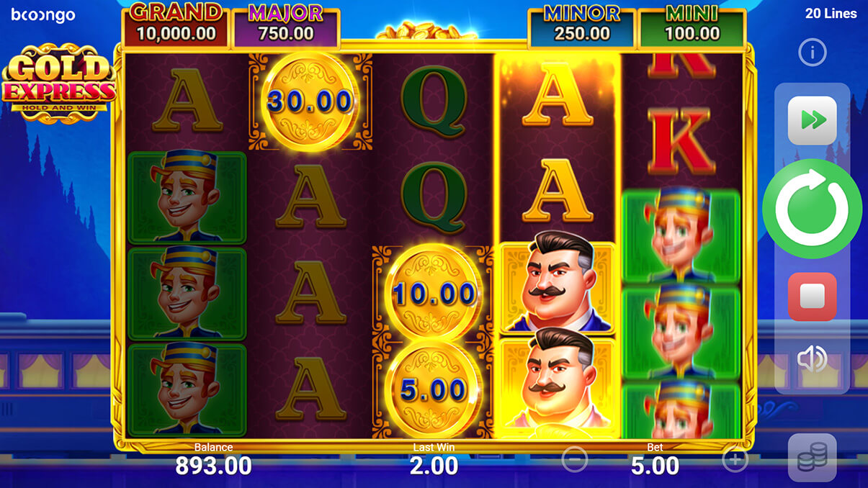The height and width of the screenshot is (488, 868).
Task: Open the game info button
Action: [813, 53]
